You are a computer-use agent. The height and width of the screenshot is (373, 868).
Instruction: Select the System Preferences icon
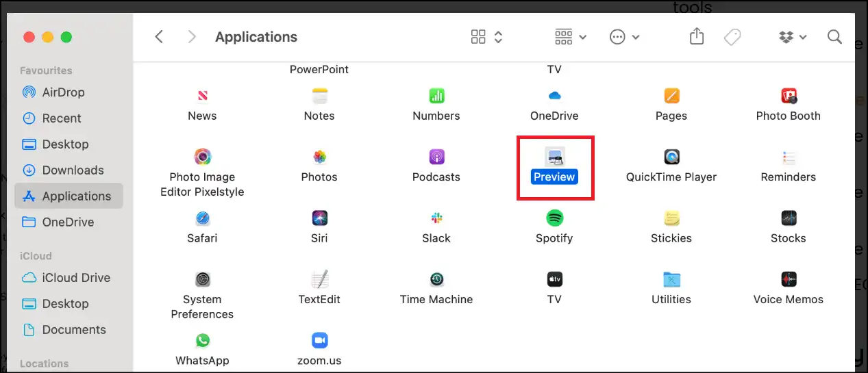point(202,279)
